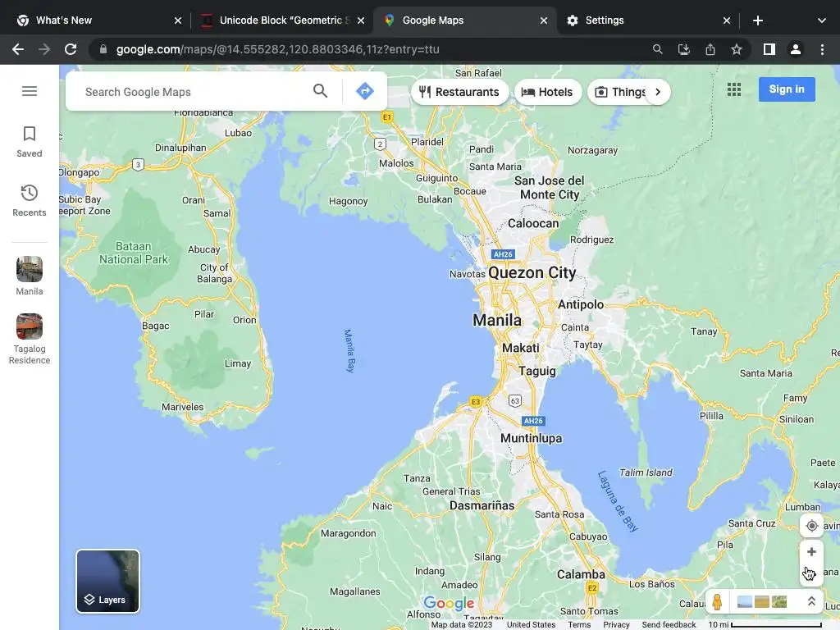View site information via the lock icon
The image size is (840, 630).
[x=103, y=49]
